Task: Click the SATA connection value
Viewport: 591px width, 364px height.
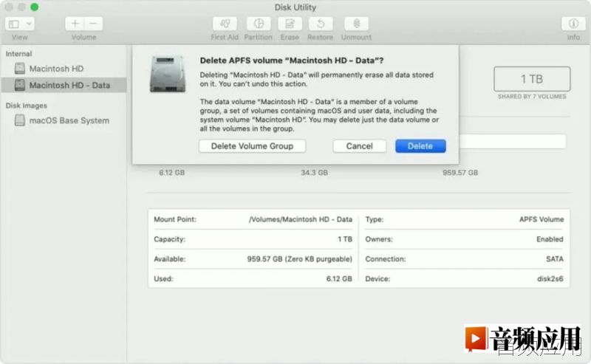Action: click(555, 259)
